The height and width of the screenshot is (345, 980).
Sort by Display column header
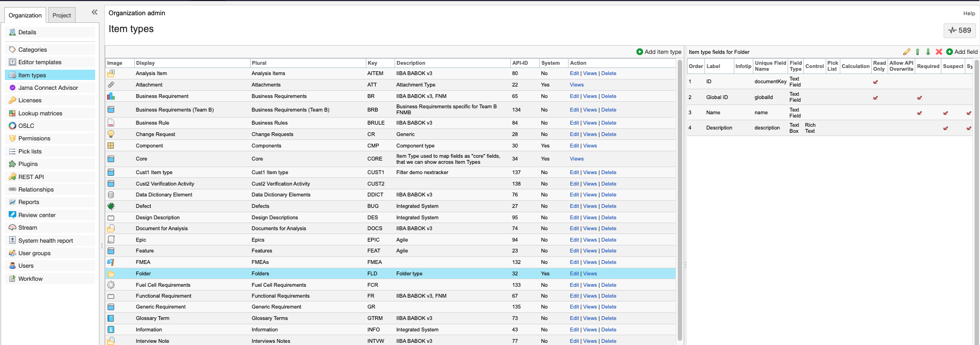[192, 63]
